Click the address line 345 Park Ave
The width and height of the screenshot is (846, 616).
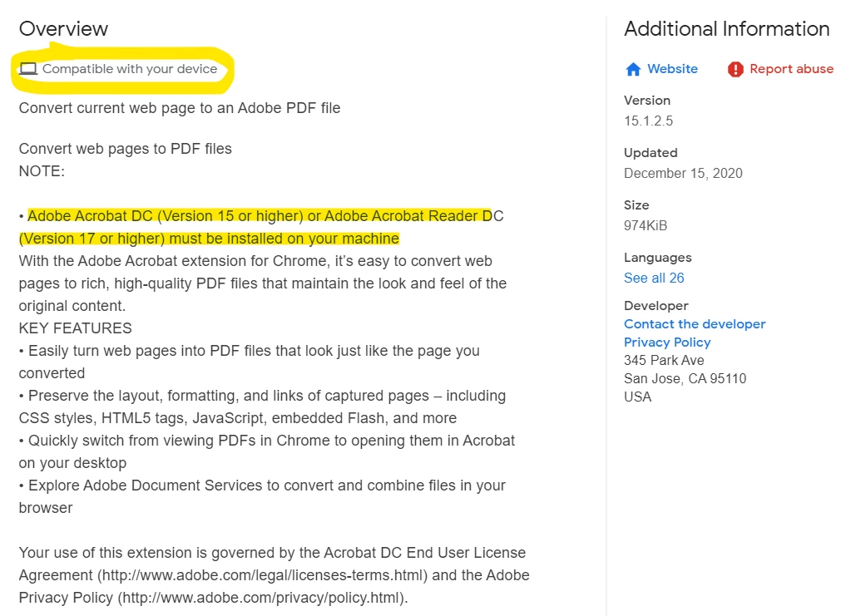tap(664, 360)
